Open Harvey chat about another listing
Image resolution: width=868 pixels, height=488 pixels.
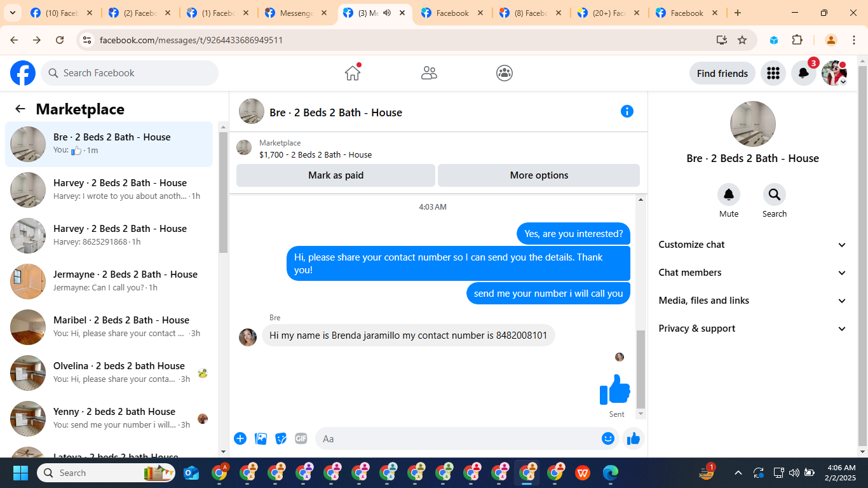coord(109,190)
